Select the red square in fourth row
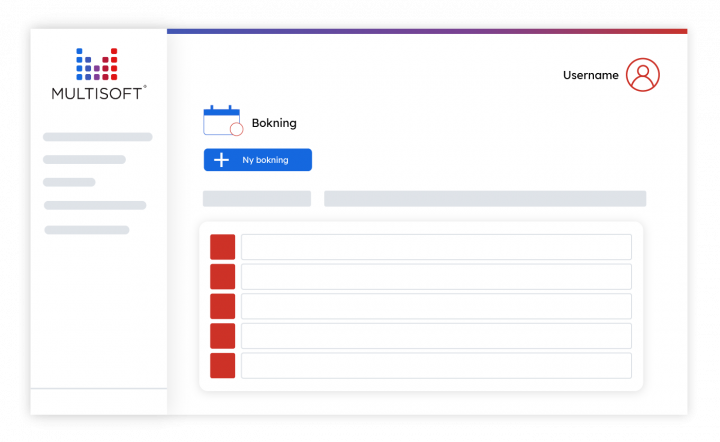 pyautogui.click(x=222, y=336)
